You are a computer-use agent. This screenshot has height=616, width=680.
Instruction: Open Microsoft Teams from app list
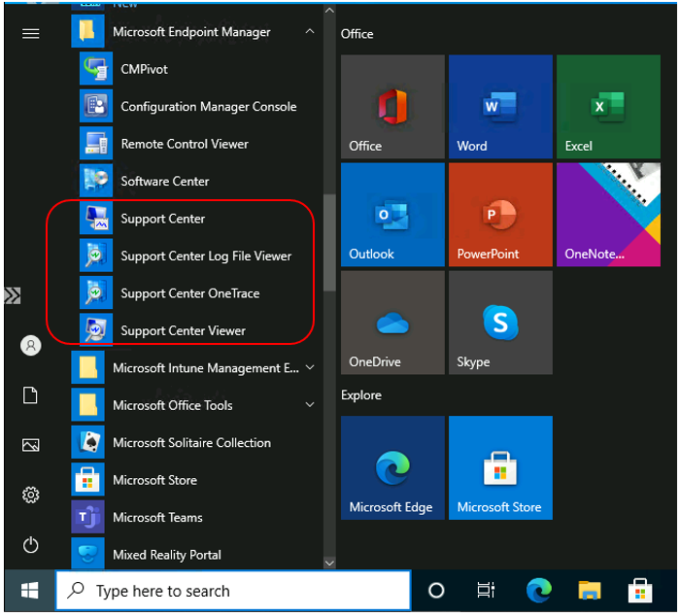tap(156, 518)
